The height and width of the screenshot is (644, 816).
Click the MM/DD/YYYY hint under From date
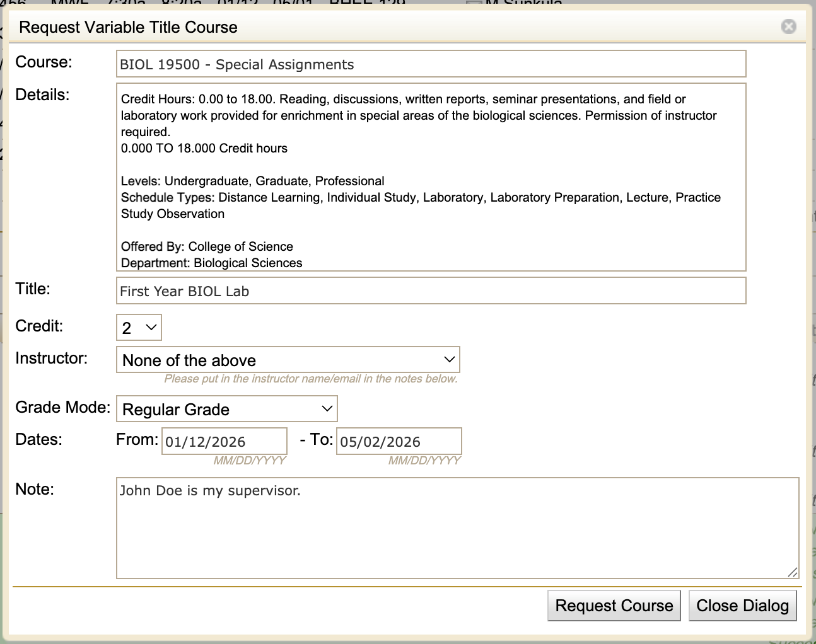click(x=250, y=461)
